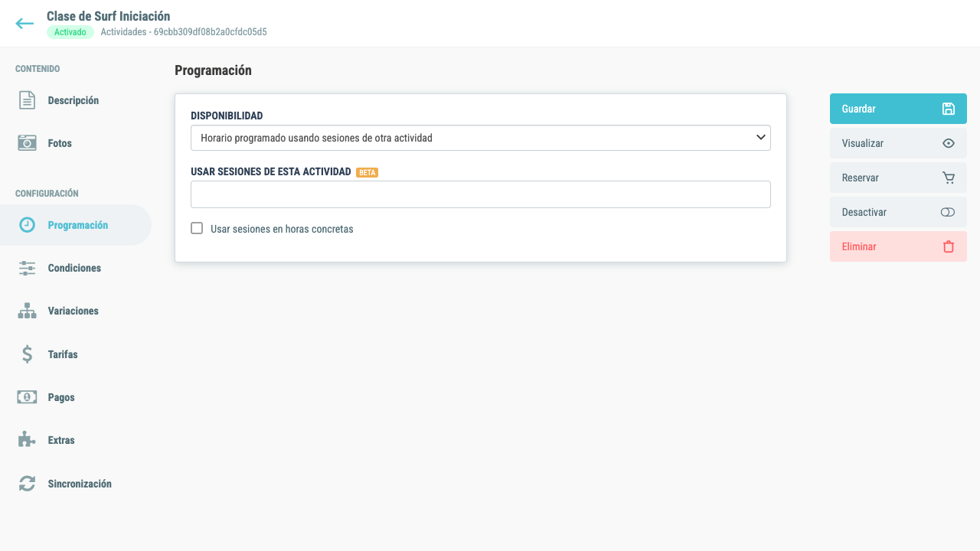Screen dimensions: 980x551
Task: Click the Disponibilidad dropdown chevron arrow
Action: tap(760, 137)
